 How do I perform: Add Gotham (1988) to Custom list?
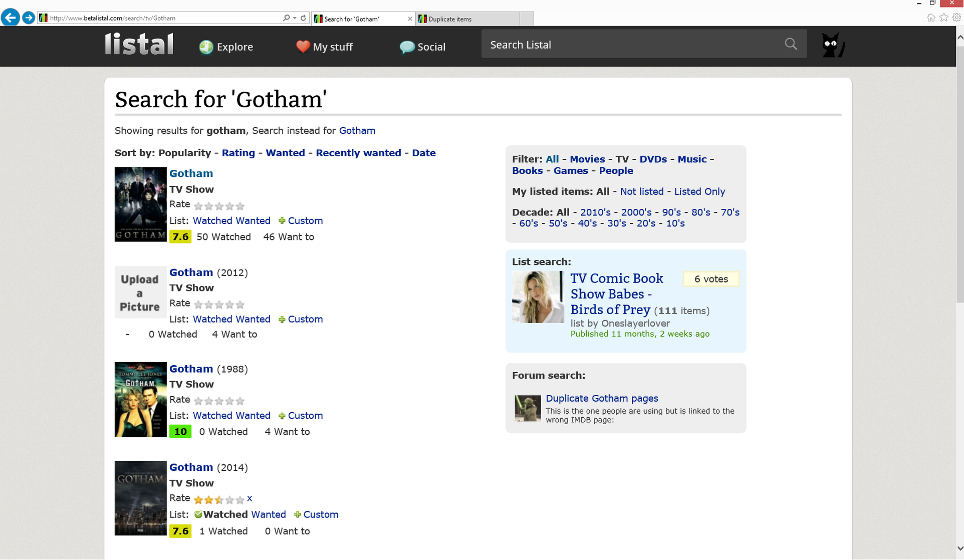point(301,416)
